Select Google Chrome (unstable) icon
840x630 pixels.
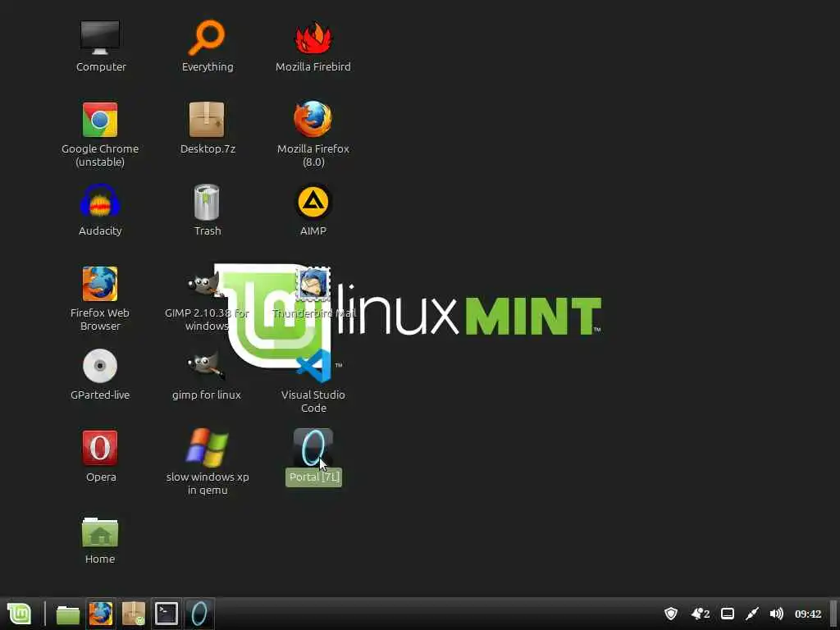tap(100, 120)
